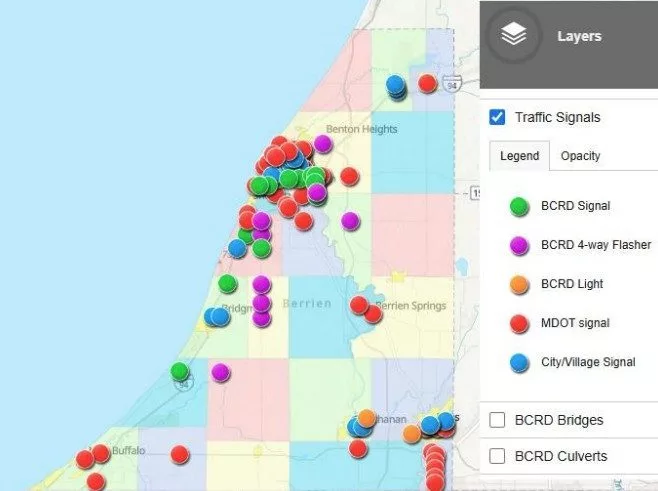
Task: Click the Traffic Signals layer name
Action: [557, 117]
